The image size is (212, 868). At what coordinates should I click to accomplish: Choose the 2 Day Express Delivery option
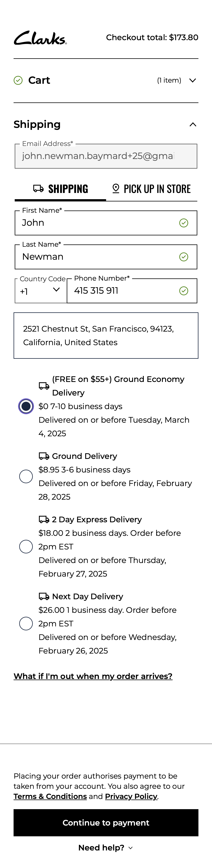tap(26, 547)
